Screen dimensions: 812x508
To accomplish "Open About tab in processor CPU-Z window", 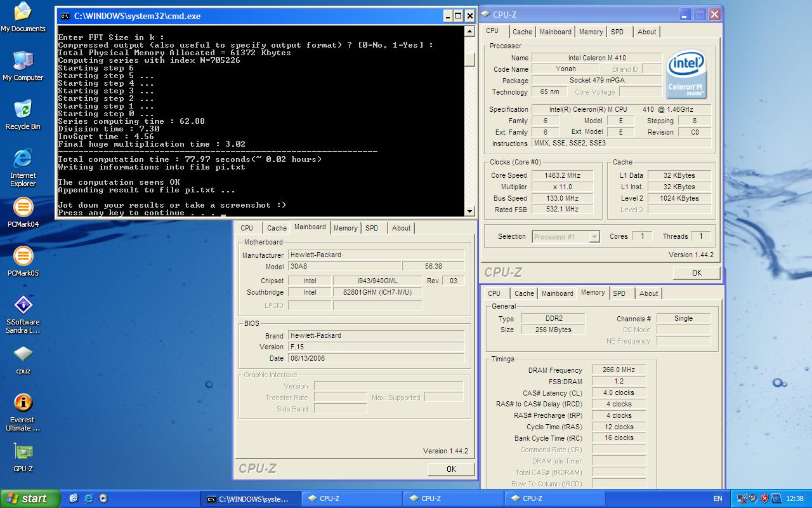I will click(x=647, y=32).
